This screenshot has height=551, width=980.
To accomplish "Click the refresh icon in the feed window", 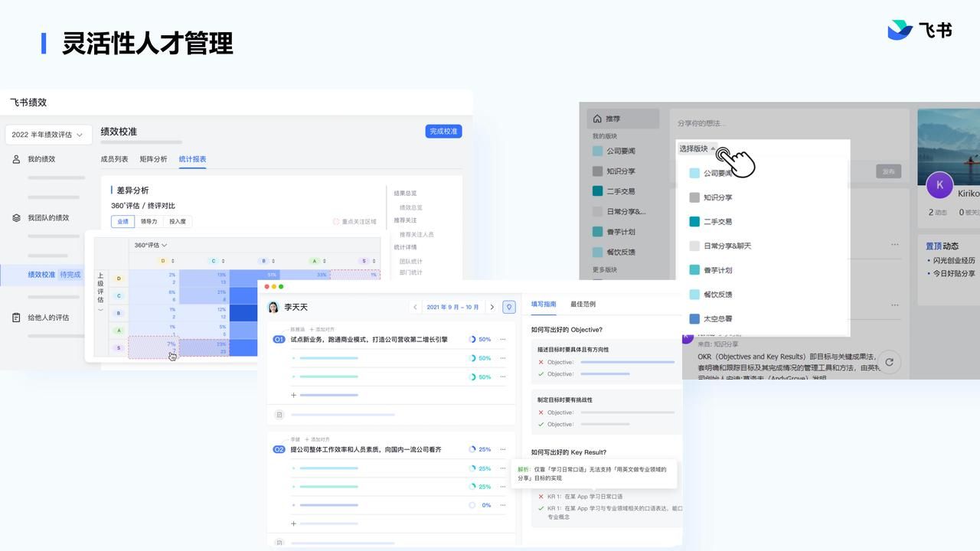I will coord(889,362).
